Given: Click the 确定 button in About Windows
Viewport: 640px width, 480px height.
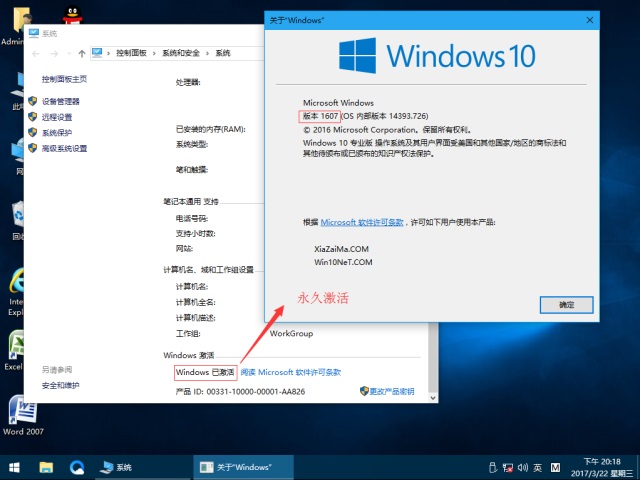Looking at the screenshot, I should [566, 303].
